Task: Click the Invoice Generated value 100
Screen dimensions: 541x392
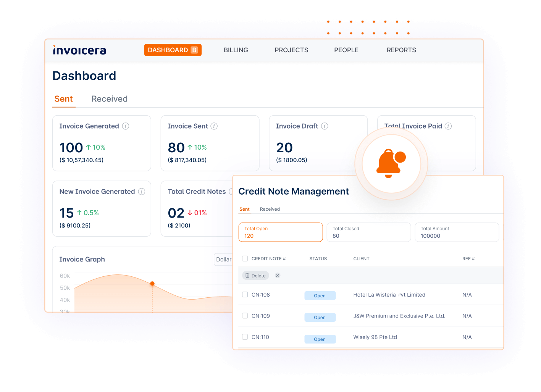Action: point(71,148)
